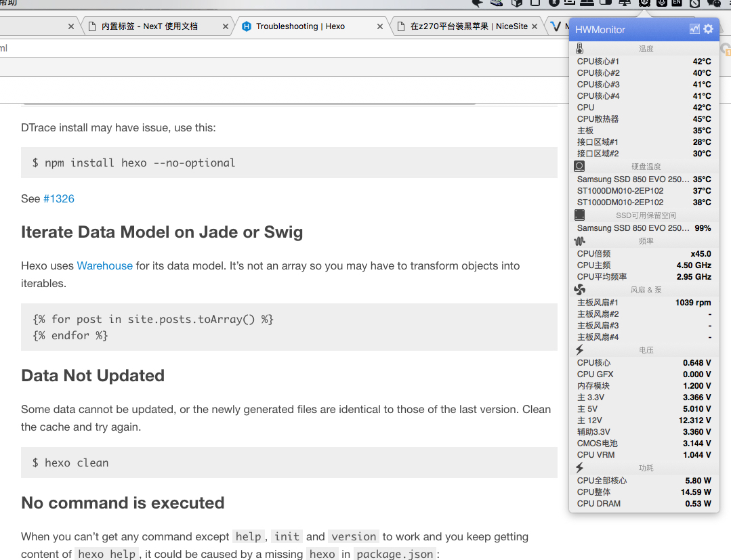Viewport: 731px width, 560px height.
Task: Select the CPU核心#2 40°C row
Action: 644,73
